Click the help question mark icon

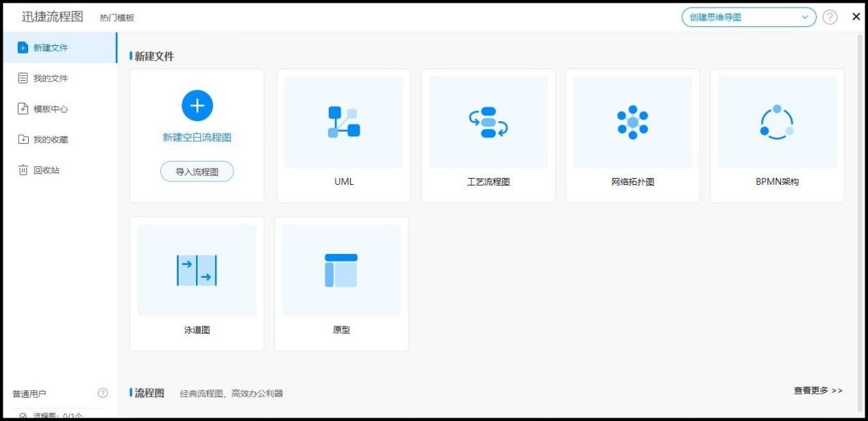point(831,17)
